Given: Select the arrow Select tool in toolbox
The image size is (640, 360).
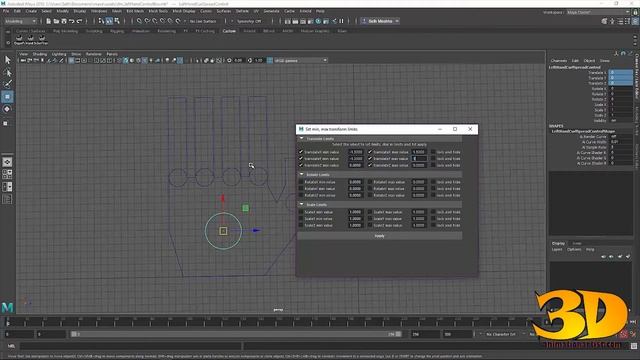Looking at the screenshot, I should coord(7,60).
